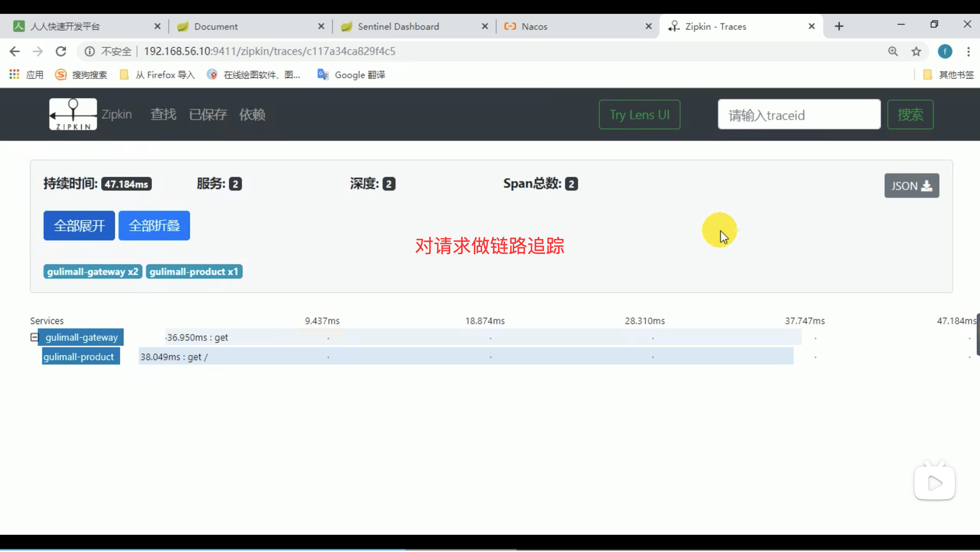Select the gulimall-product 38.049ms span bar
Viewport: 980px width, 552px height.
click(x=466, y=357)
